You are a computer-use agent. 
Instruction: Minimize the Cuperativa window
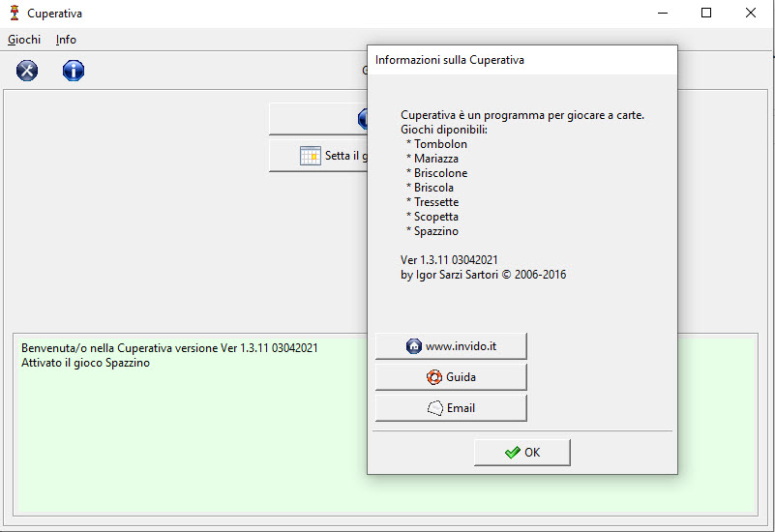coord(662,14)
